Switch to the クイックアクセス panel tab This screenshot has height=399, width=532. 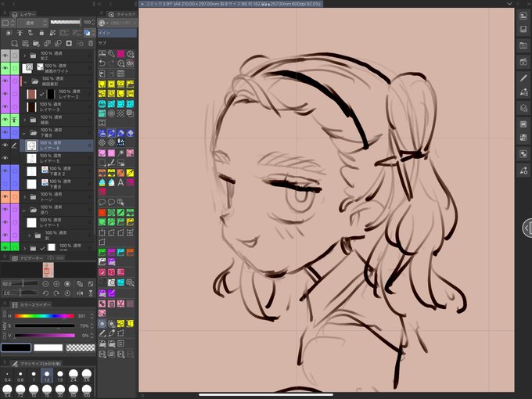click(x=122, y=14)
